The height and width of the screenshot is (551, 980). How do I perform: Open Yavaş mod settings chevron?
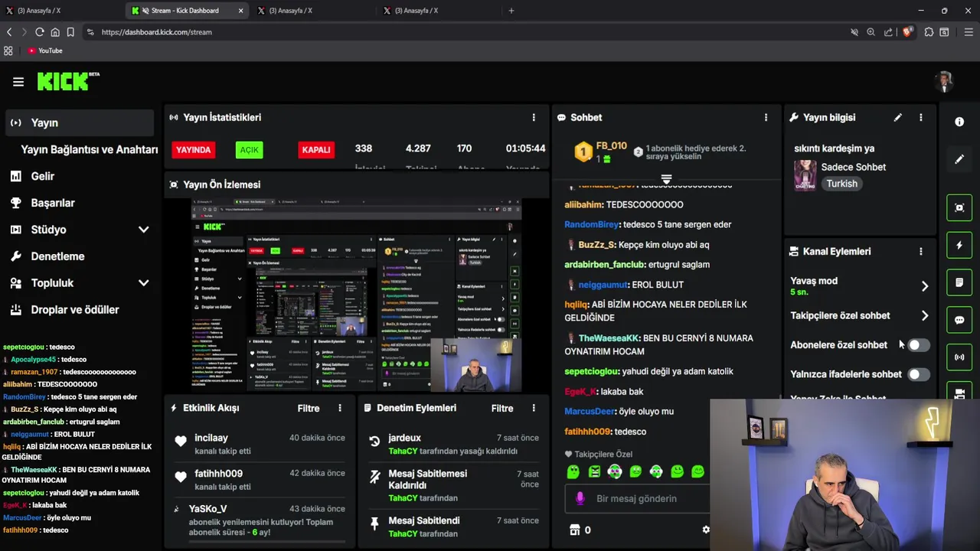tap(925, 286)
